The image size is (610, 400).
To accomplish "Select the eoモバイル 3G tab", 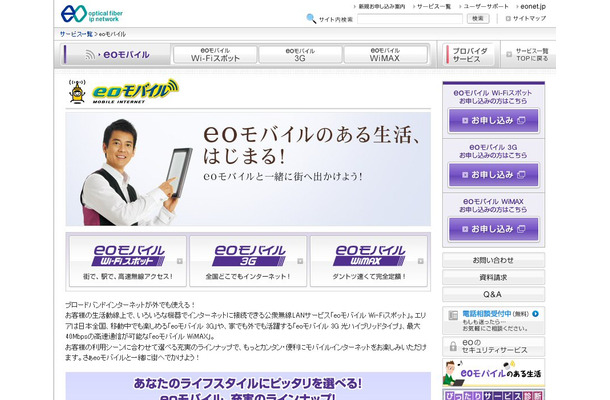I will coord(300,54).
